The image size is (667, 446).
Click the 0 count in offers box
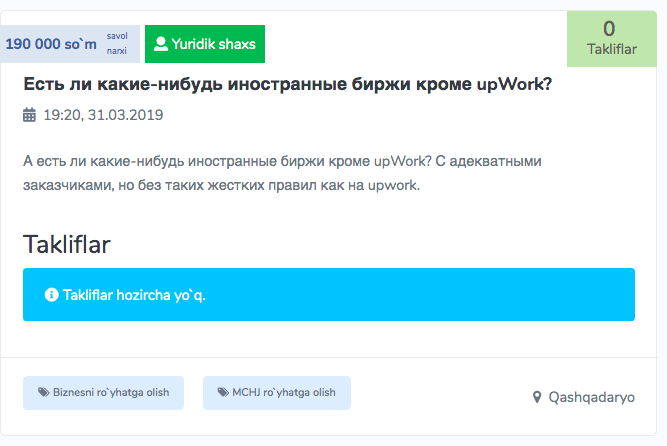(609, 28)
